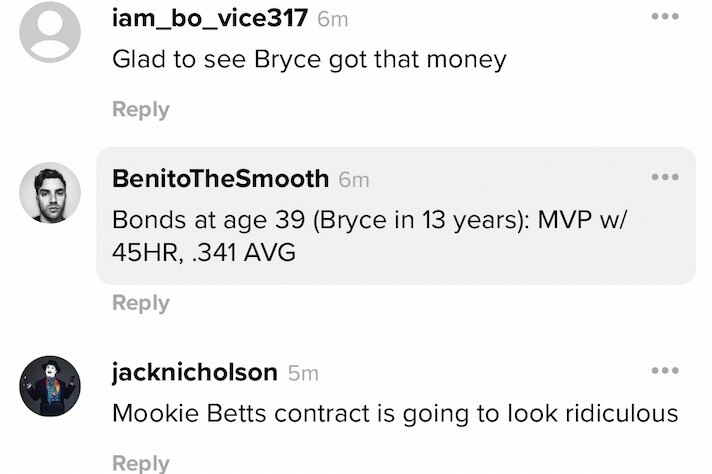Click the '45HR, .341 AVG' stat line
The width and height of the screenshot is (712, 474).
pyautogui.click(x=204, y=254)
